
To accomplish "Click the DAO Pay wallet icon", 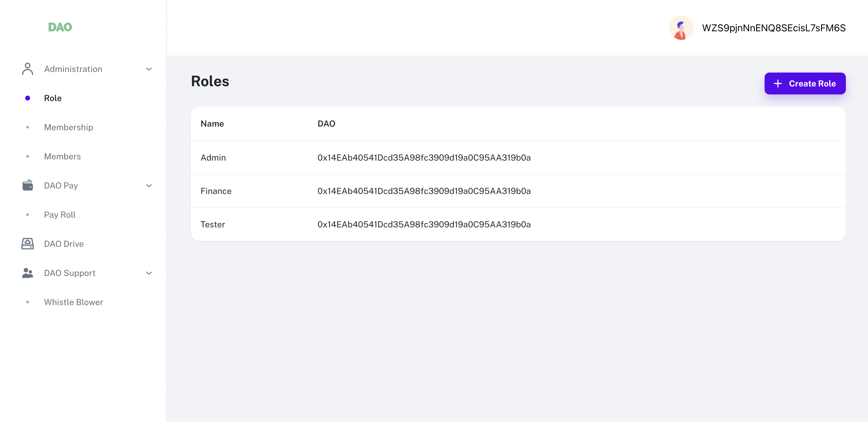I will coord(27,185).
